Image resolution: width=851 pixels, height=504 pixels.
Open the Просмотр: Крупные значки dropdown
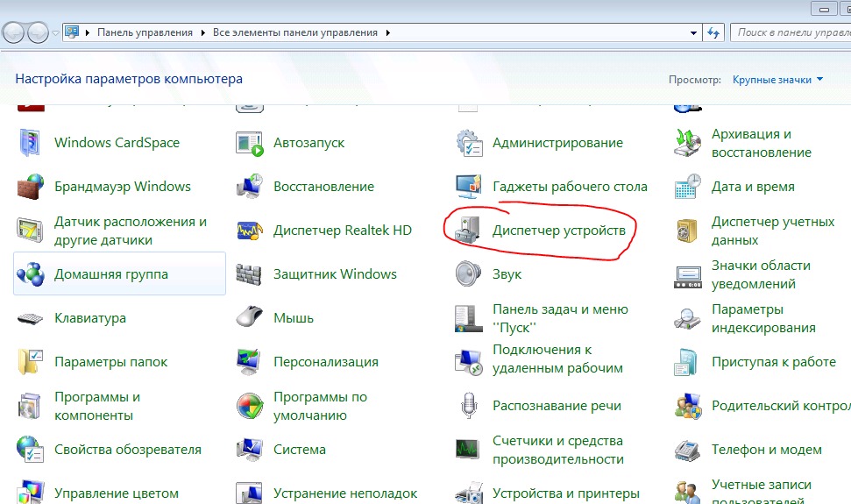click(777, 80)
